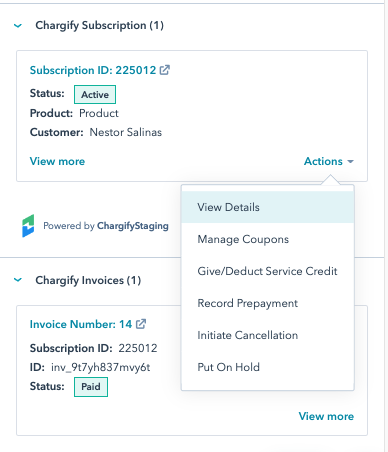Select Initiate Cancellation menu entry

coord(267,335)
